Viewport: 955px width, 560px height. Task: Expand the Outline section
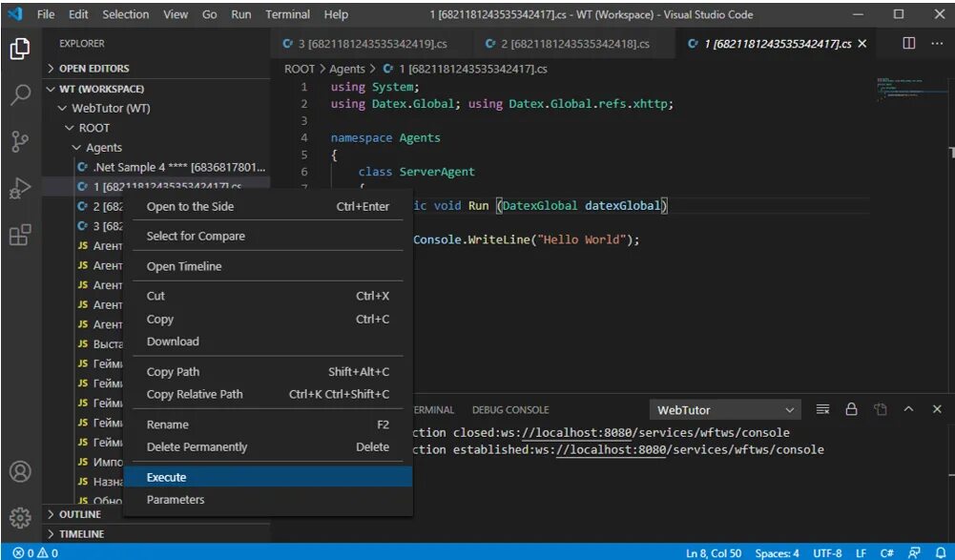click(157, 514)
